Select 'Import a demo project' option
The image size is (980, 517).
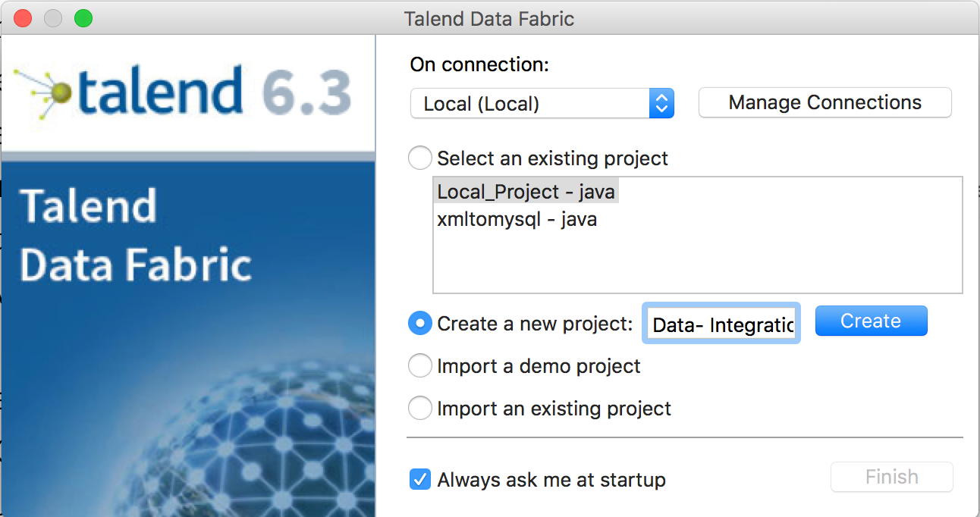point(419,365)
